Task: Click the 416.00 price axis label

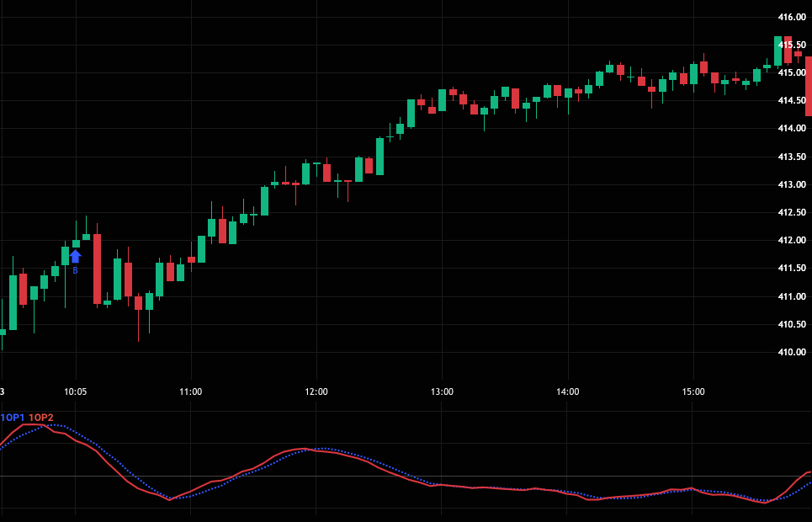Action: [x=792, y=17]
